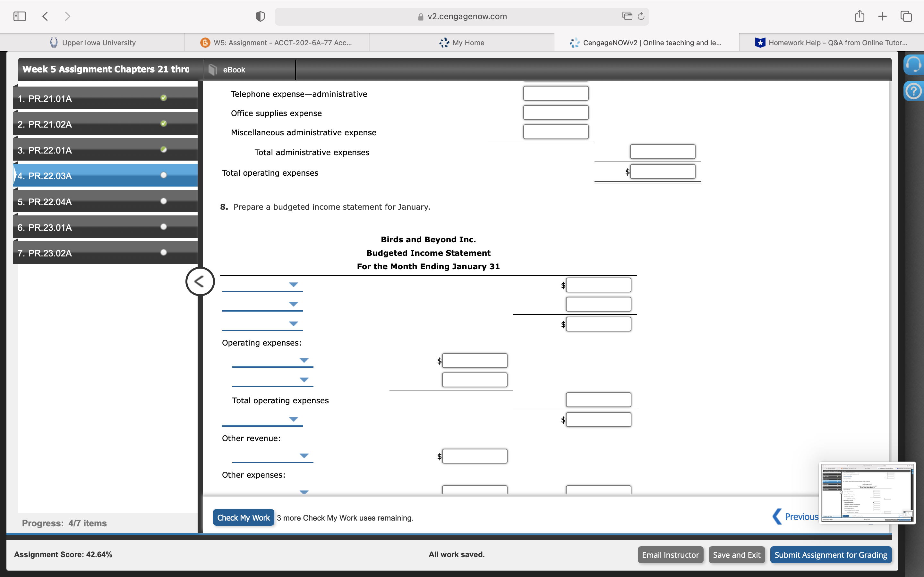Reload the page in address bar

pyautogui.click(x=641, y=16)
